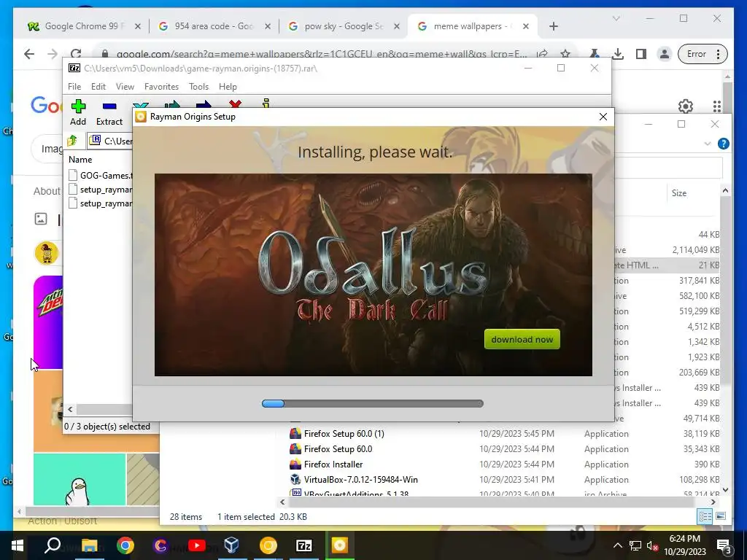Close the meme wallpapers tab
The width and height of the screenshot is (747, 560).
(x=525, y=26)
